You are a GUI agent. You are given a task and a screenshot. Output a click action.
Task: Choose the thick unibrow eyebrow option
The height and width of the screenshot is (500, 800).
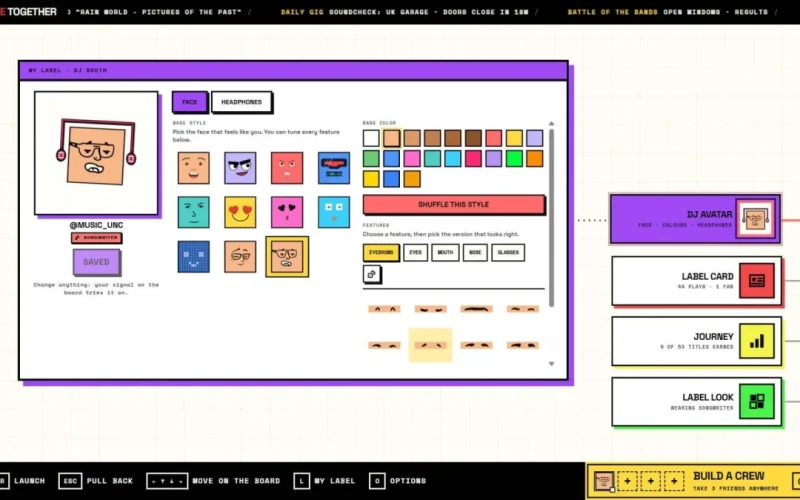[477, 309]
